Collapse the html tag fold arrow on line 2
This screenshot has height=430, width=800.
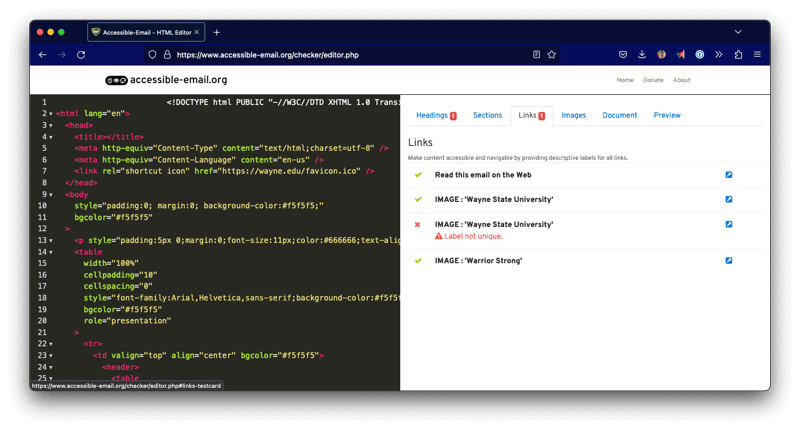(50, 114)
